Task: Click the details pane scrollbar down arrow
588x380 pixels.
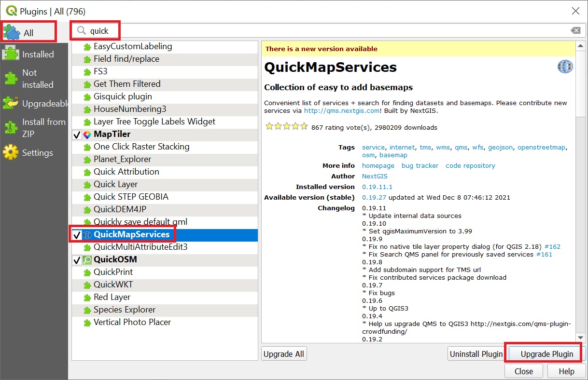Action: pyautogui.click(x=580, y=338)
